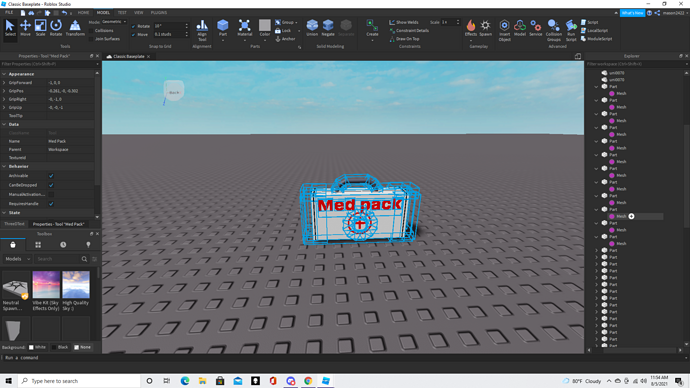690x388 pixels.
Task: Click the Negate solid modeling icon
Action: pyautogui.click(x=328, y=28)
